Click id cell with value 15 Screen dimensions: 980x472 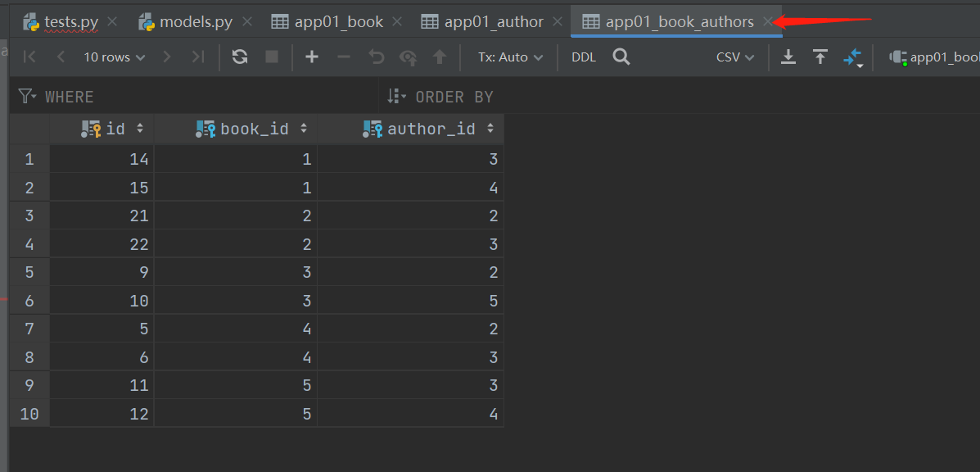(102, 188)
